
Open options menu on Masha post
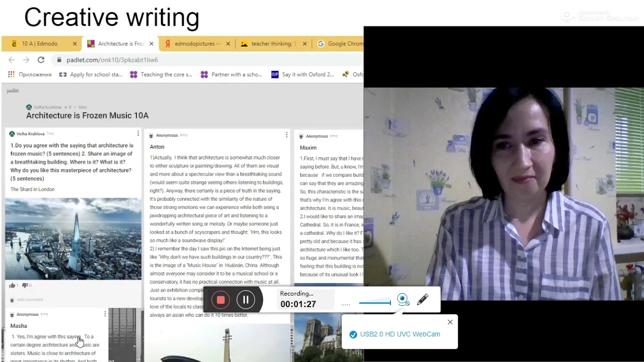(105, 314)
